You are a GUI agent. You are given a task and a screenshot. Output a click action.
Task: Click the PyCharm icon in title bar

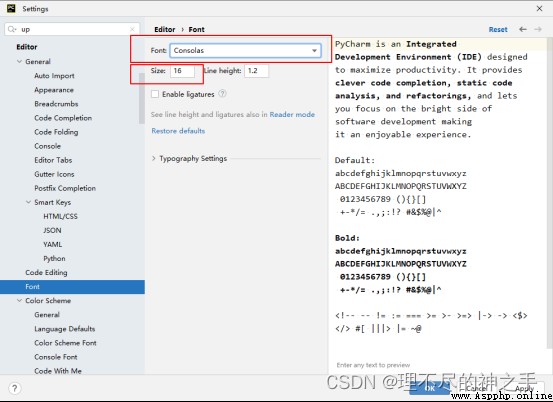pyautogui.click(x=11, y=8)
